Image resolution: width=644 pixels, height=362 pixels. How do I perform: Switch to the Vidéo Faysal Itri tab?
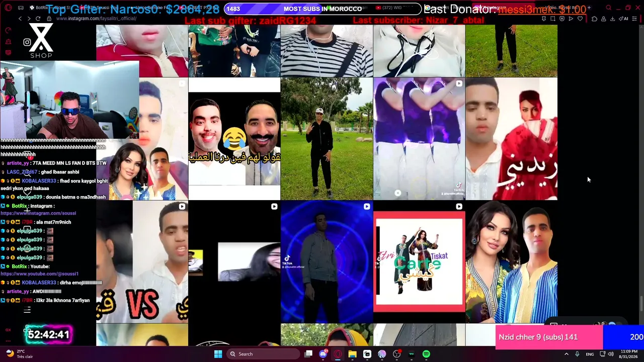coord(561,8)
